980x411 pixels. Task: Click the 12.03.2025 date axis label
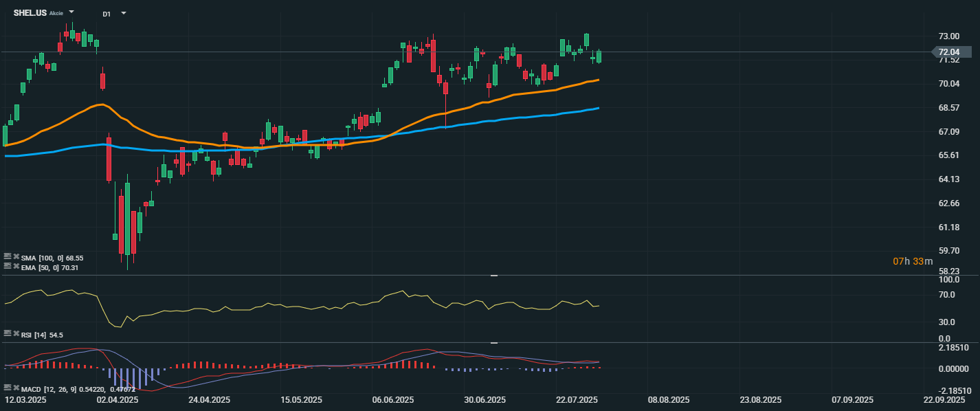point(25,399)
